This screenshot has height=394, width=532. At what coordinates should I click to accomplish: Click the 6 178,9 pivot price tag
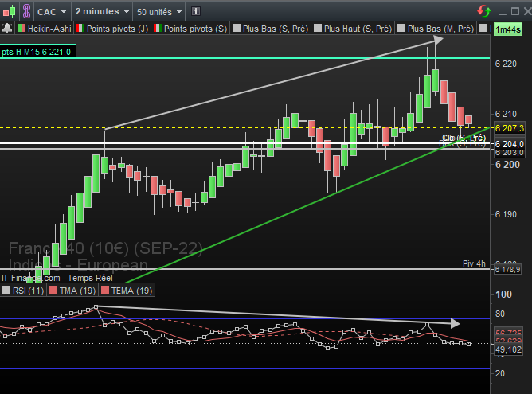point(507,270)
